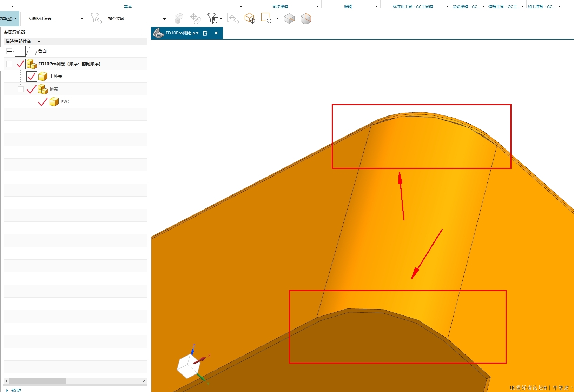
Task: Maximize the 装配导航器 panel
Action: click(x=143, y=32)
